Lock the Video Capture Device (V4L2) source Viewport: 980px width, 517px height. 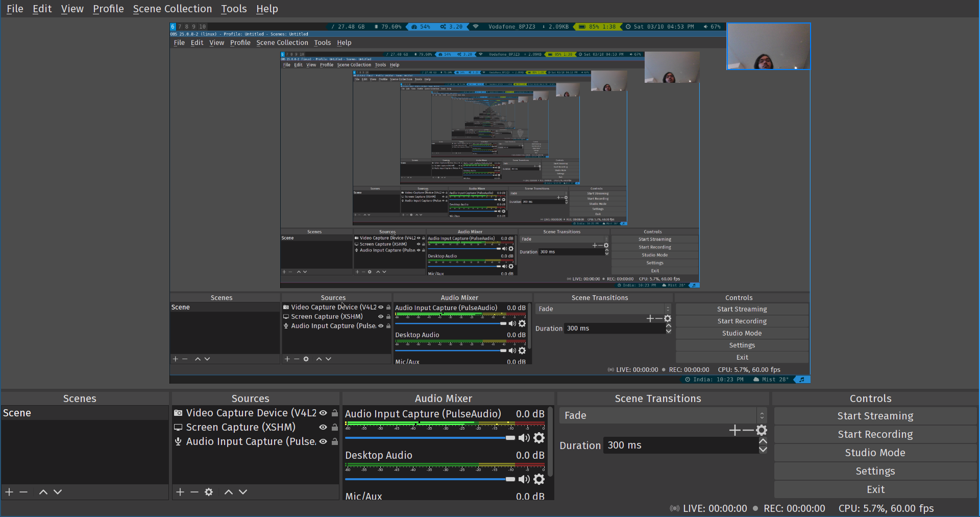coord(335,413)
